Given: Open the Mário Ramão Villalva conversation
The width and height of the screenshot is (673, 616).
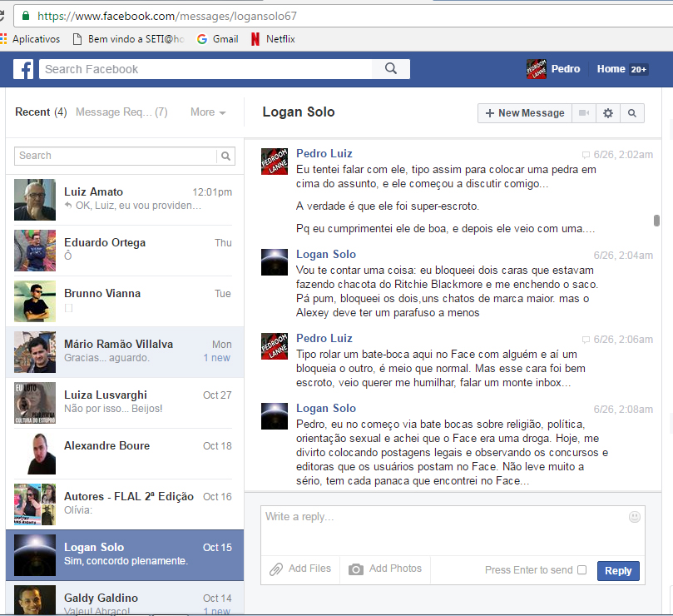Looking at the screenshot, I should tap(125, 352).
